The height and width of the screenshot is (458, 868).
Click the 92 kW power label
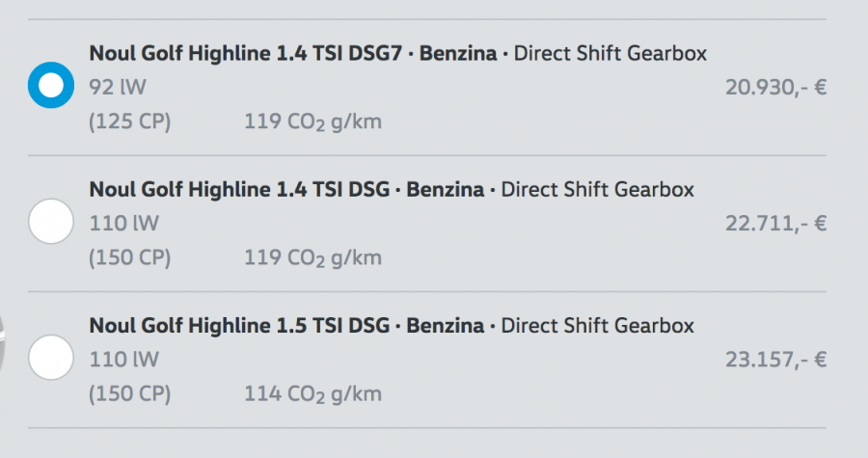pos(118,89)
